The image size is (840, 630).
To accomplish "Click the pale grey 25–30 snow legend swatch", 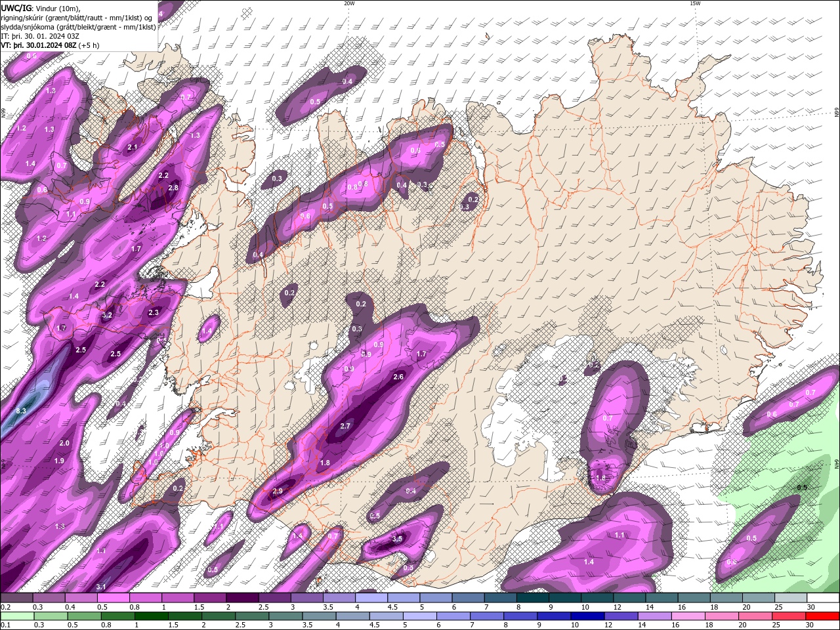I will [x=791, y=598].
